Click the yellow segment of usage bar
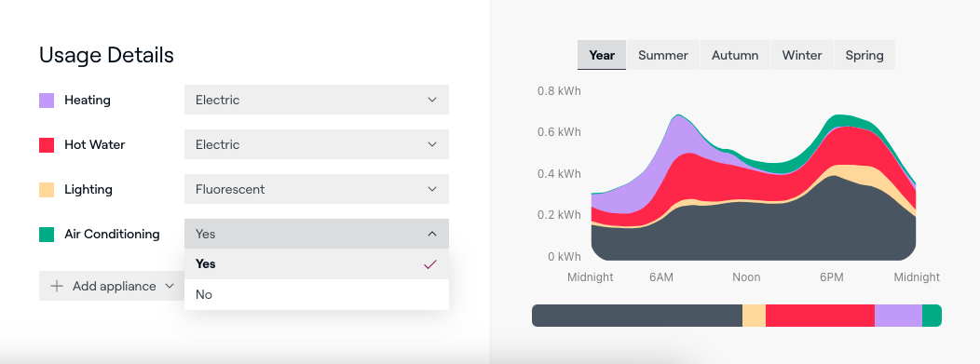The width and height of the screenshot is (980, 364). click(x=754, y=316)
